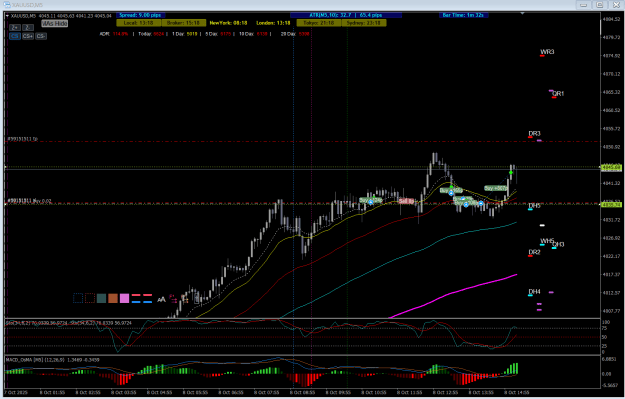Click the buy 0.02 order line label
Screen dimensions: 625x399
click(29, 201)
